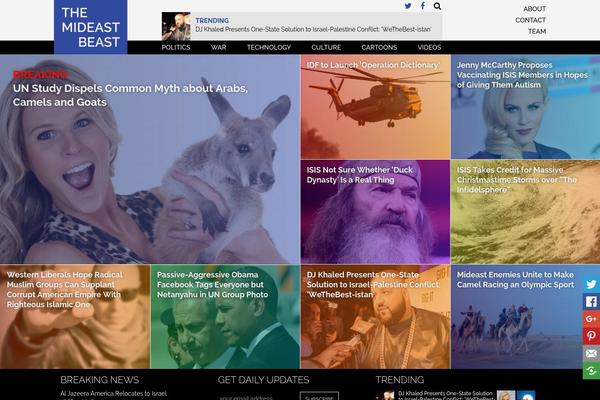
Task: Open Western Liberals Hope article tile
Action: point(75,317)
